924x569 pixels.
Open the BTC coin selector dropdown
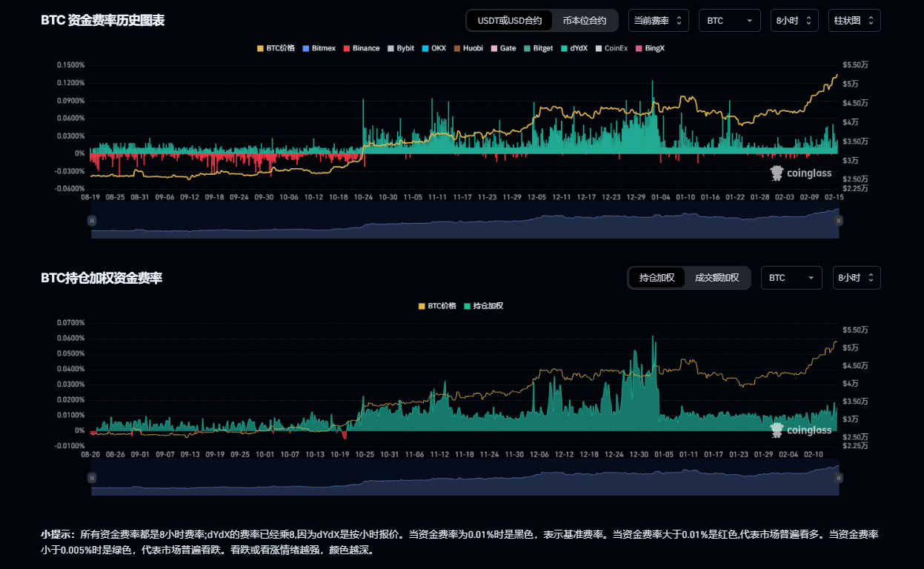729,20
